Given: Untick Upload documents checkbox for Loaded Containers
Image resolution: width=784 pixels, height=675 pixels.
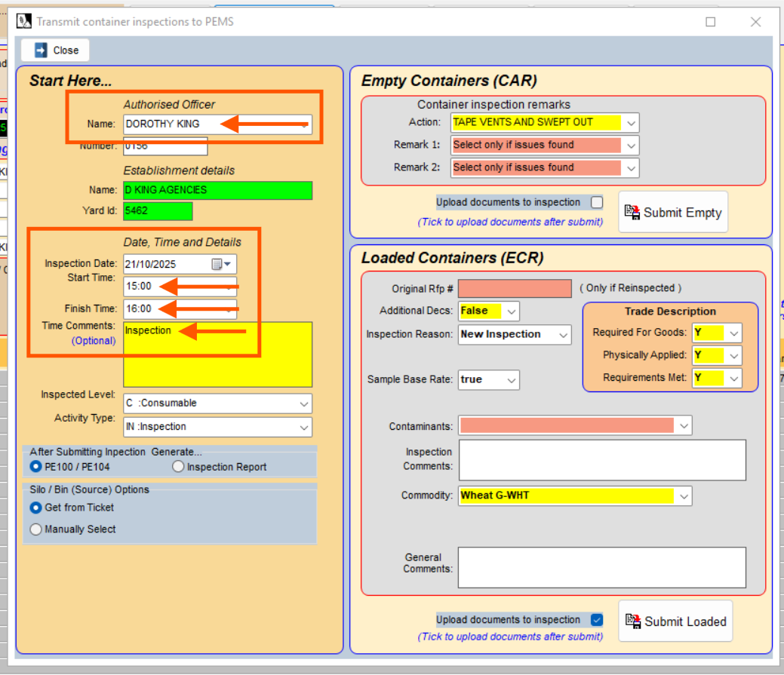Looking at the screenshot, I should tap(597, 620).
